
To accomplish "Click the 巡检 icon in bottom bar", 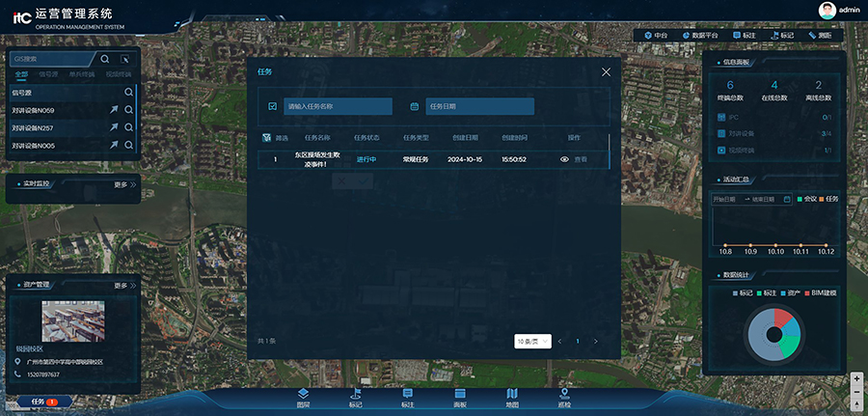I will (x=564, y=398).
